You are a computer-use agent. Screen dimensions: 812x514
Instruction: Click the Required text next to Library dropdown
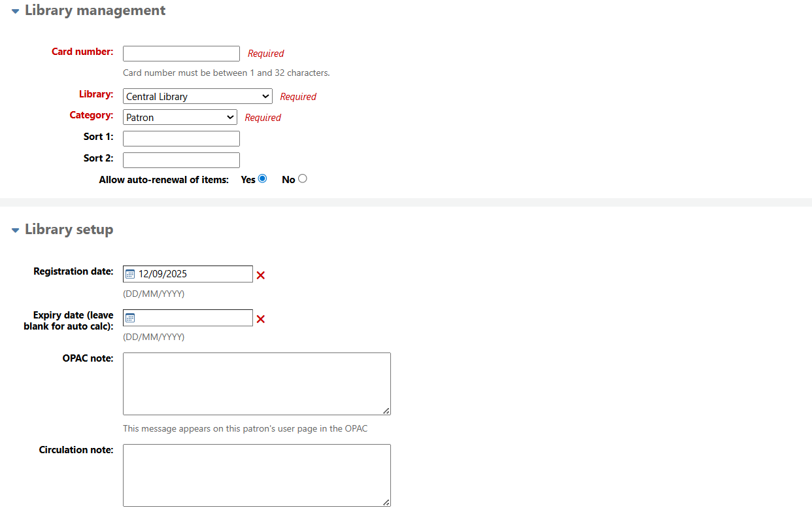click(x=298, y=97)
